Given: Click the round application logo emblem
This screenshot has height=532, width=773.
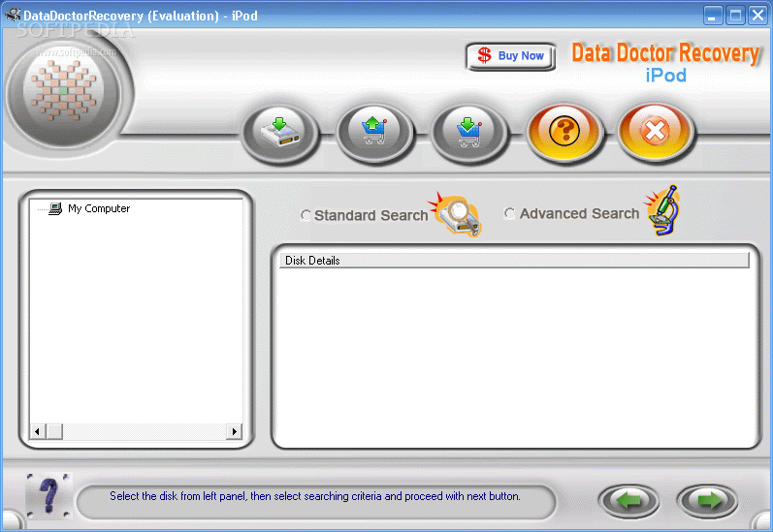Looking at the screenshot, I should pyautogui.click(x=63, y=91).
